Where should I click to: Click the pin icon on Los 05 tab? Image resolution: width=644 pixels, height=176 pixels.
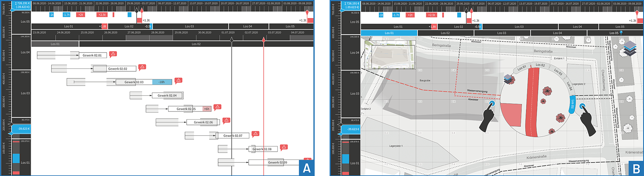(621, 33)
